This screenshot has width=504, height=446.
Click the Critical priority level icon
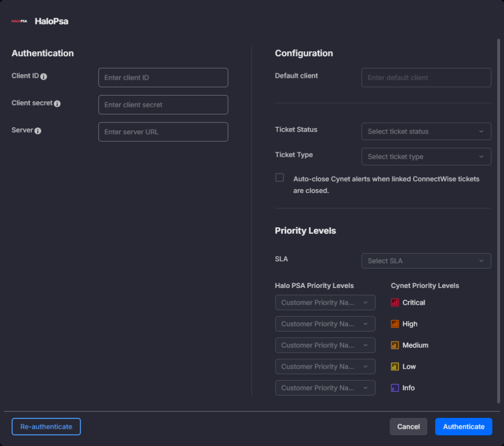point(395,303)
